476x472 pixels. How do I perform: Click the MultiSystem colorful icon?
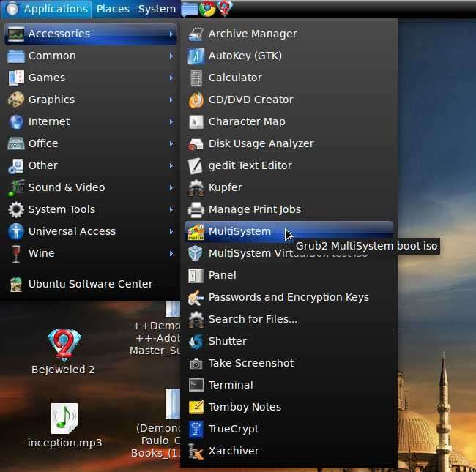tap(196, 231)
